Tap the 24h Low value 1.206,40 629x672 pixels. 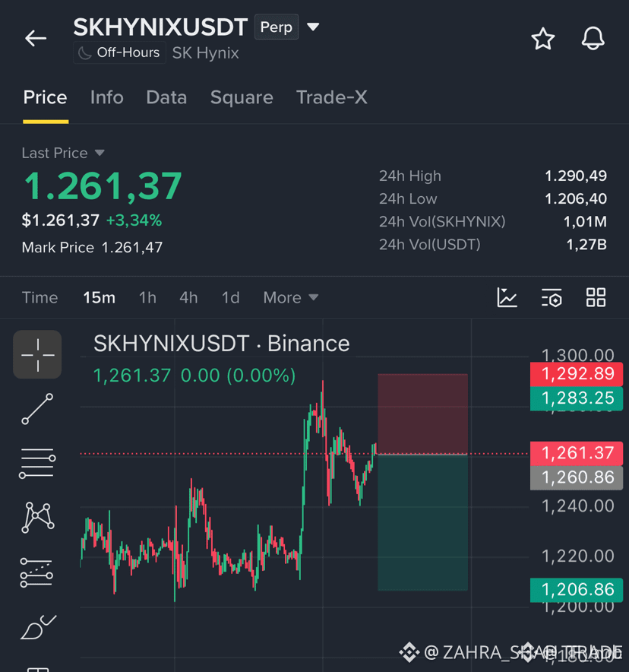(576, 199)
